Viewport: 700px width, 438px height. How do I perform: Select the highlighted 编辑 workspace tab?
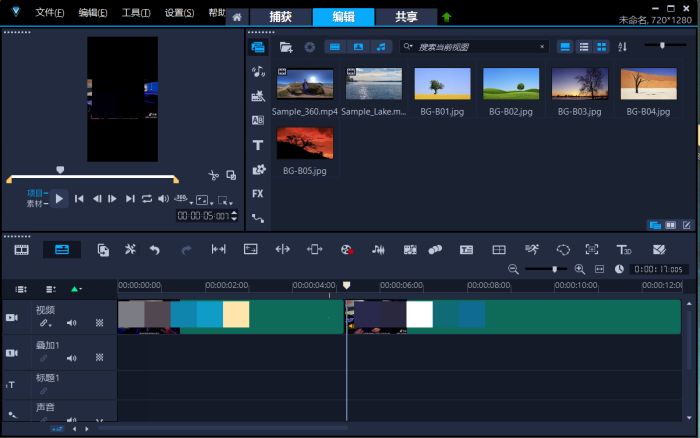343,17
